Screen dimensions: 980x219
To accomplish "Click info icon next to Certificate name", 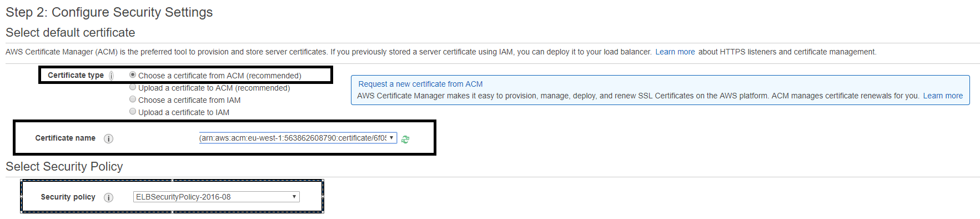I will [109, 138].
